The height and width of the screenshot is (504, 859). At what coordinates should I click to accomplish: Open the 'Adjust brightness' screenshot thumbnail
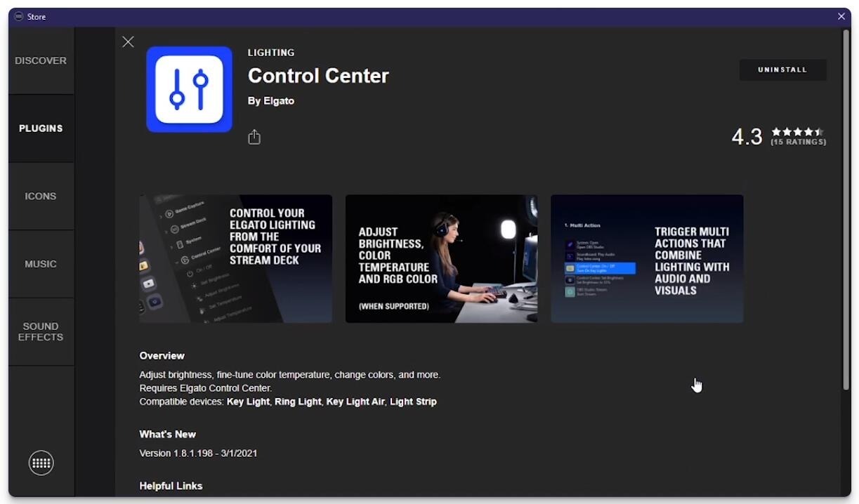click(441, 259)
